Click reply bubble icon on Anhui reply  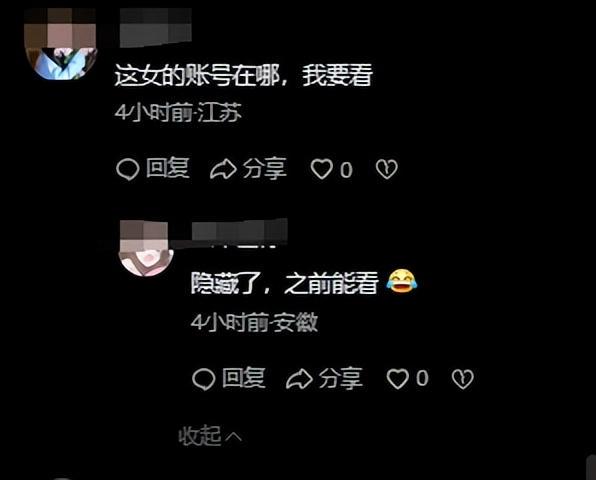coord(204,379)
